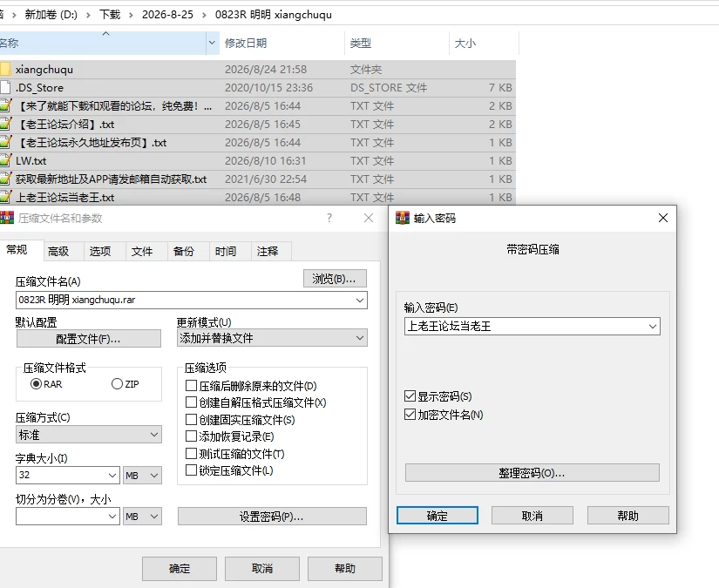Screen dimensions: 719x588
Task: Switch to the 文件 tab
Action: point(142,251)
